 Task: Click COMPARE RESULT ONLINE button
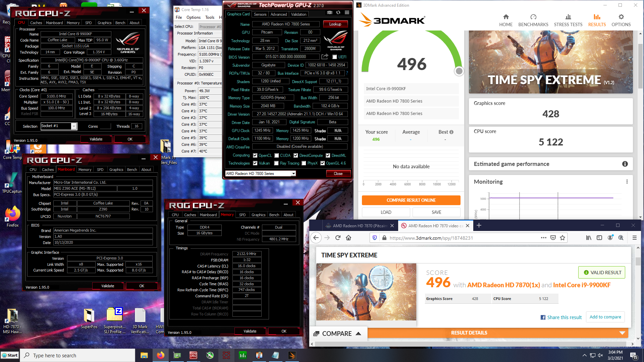pos(411,200)
